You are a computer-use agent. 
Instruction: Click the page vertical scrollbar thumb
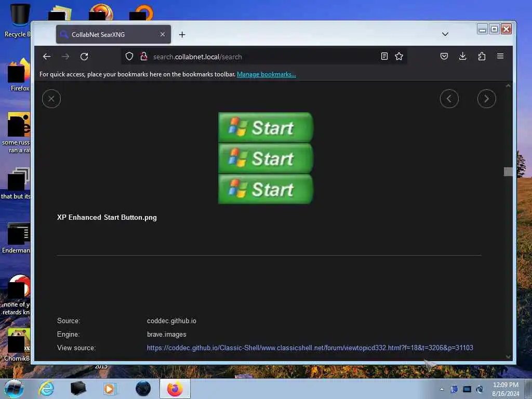508,171
